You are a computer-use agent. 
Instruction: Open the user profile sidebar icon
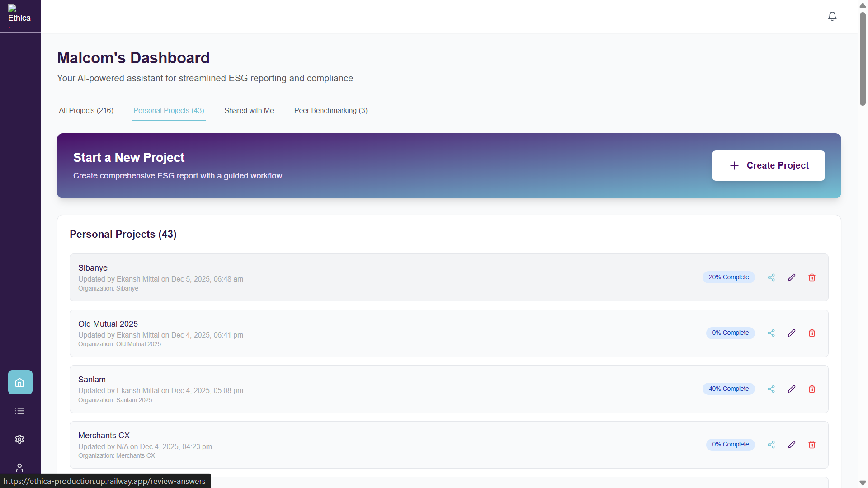[19, 467]
